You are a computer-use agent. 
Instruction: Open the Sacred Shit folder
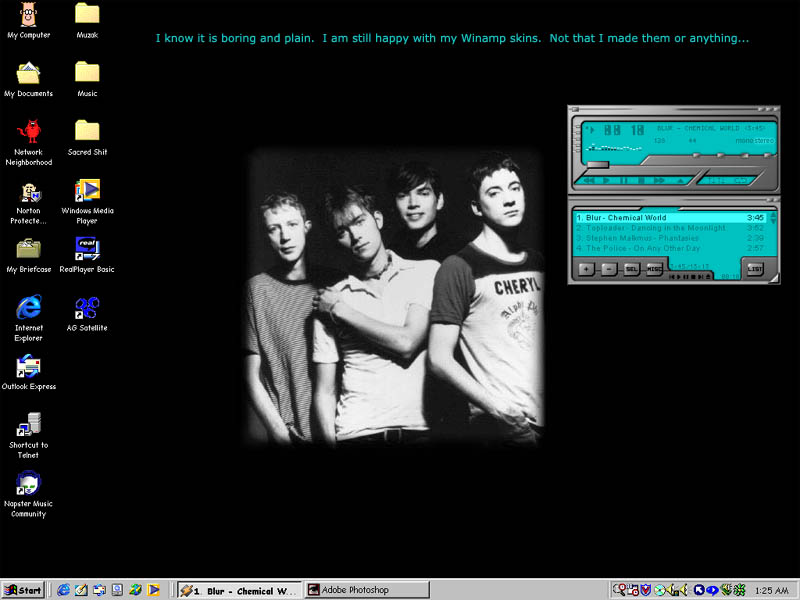click(87, 131)
